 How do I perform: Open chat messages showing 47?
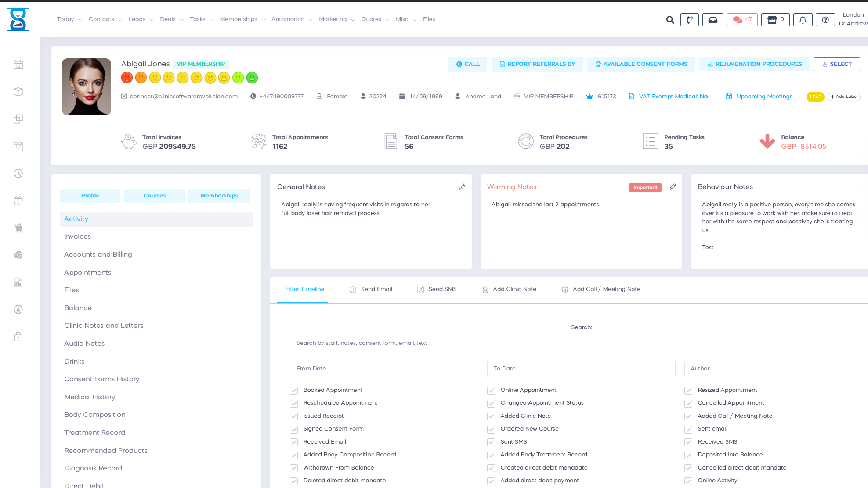[x=742, y=20]
